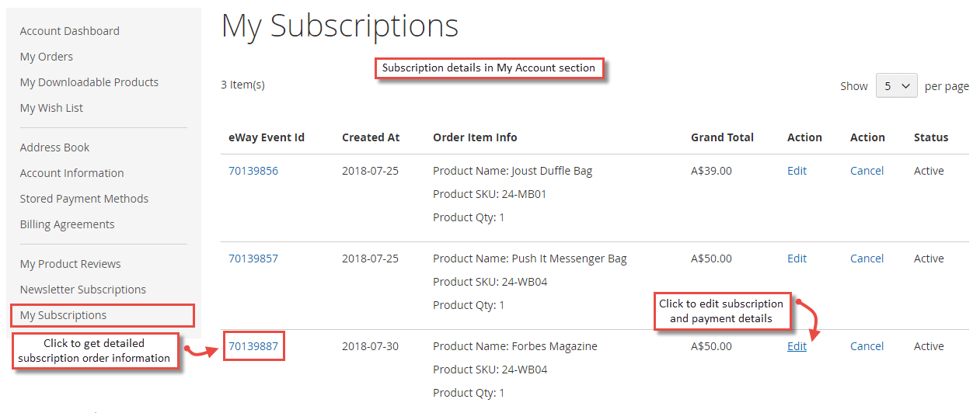This screenshot has height=413, width=980.
Task: Cancel the Forbes Magazine subscription
Action: pyautogui.click(x=867, y=346)
